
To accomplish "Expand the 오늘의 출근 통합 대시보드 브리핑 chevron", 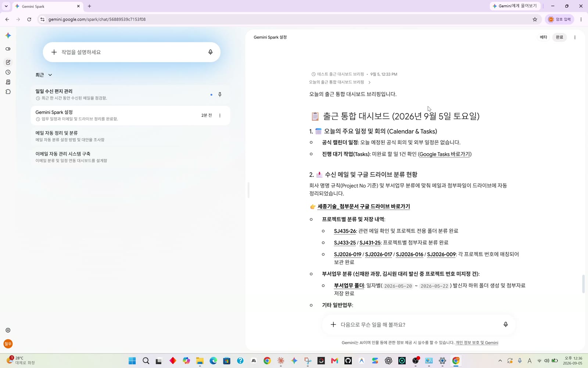I will (x=369, y=82).
